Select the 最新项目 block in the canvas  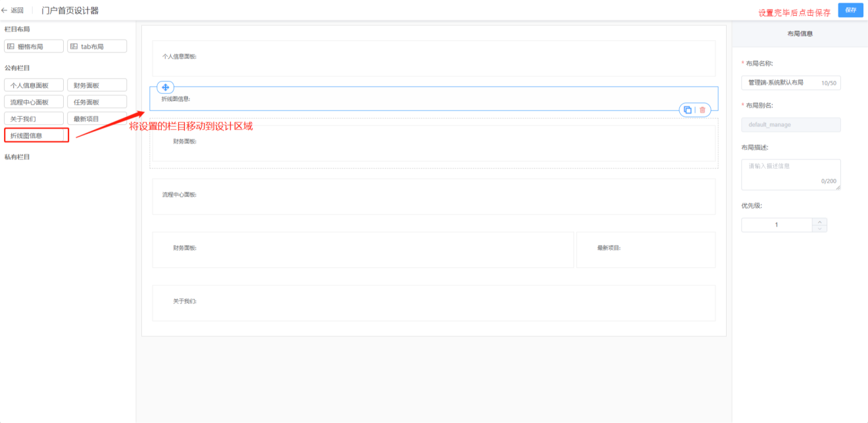coord(645,250)
